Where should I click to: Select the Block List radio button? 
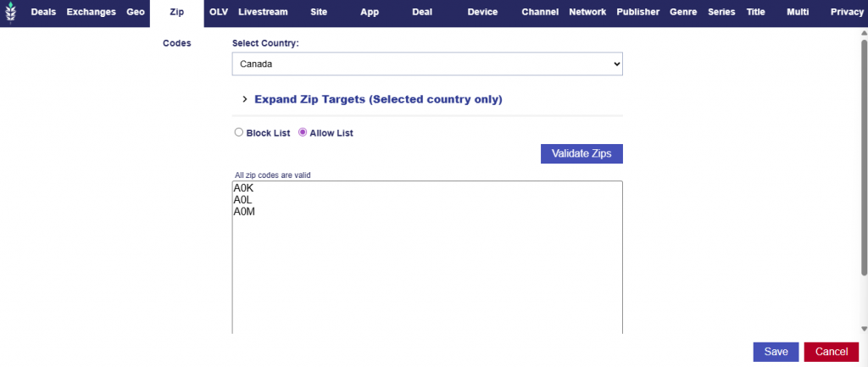pos(238,133)
